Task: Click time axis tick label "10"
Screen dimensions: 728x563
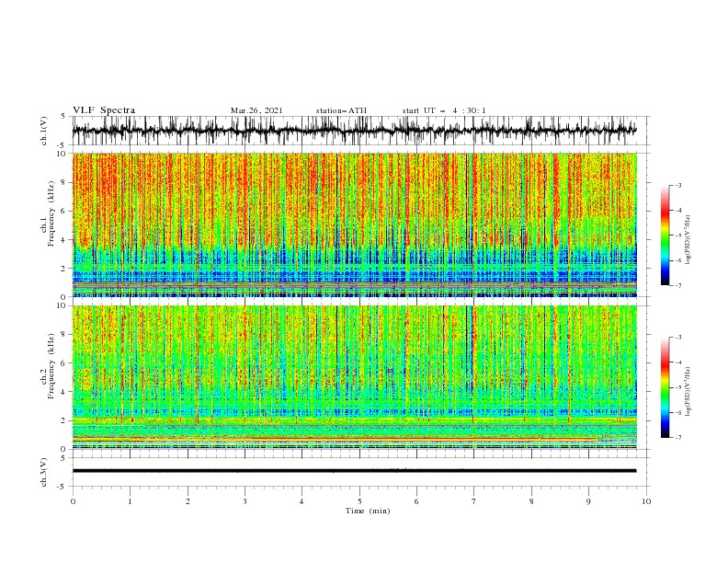Action: pos(646,501)
